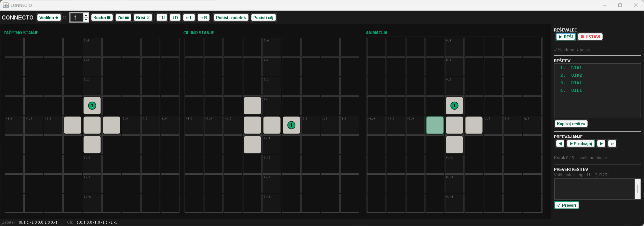Focus the ID number field
Viewport: 644px width, 226px height.
click(x=77, y=17)
